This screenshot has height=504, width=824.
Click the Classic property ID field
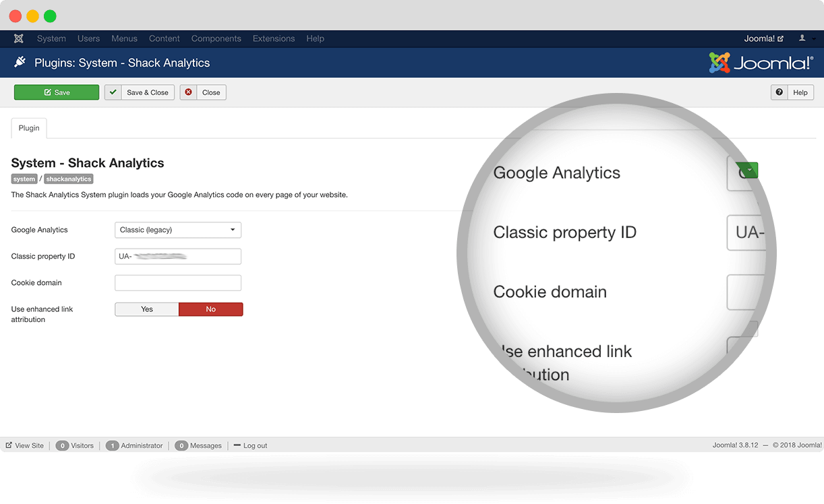click(x=178, y=256)
